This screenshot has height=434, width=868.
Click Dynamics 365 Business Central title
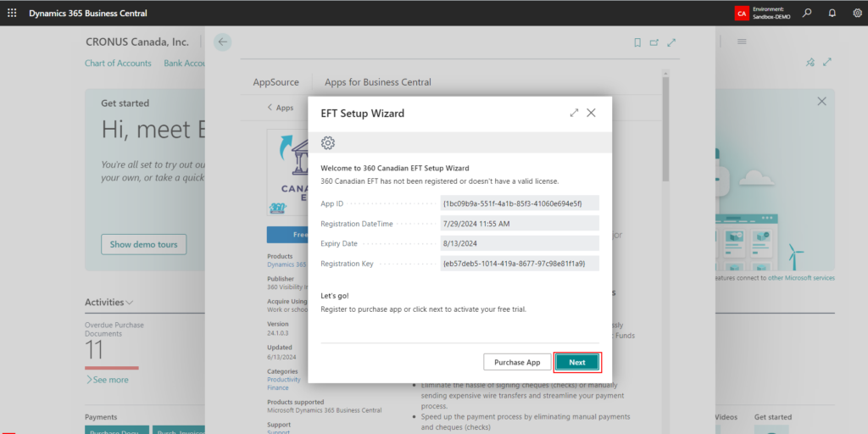tap(88, 13)
